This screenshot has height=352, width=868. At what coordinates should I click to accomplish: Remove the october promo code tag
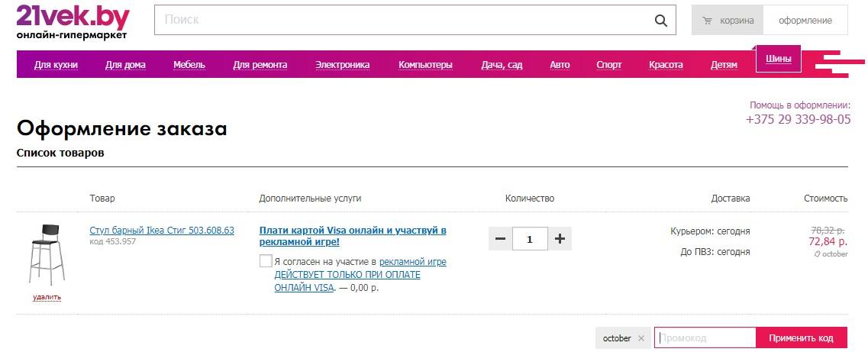641,338
